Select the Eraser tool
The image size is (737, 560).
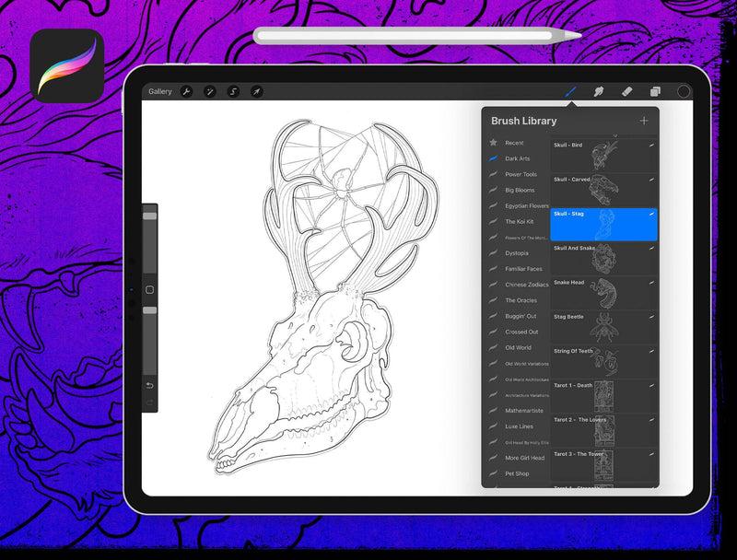[626, 92]
